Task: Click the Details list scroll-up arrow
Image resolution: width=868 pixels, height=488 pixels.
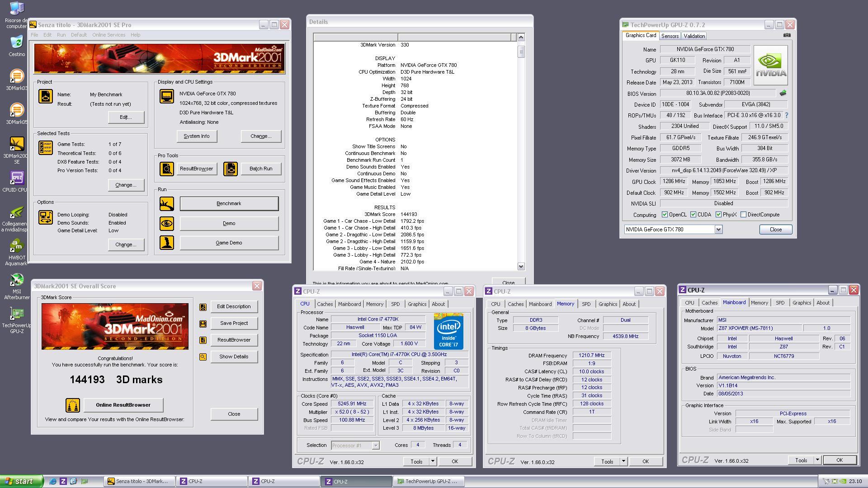Action: 521,38
